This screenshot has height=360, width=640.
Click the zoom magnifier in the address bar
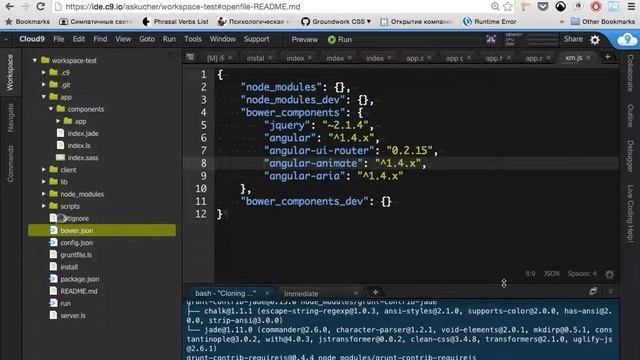(x=495, y=7)
